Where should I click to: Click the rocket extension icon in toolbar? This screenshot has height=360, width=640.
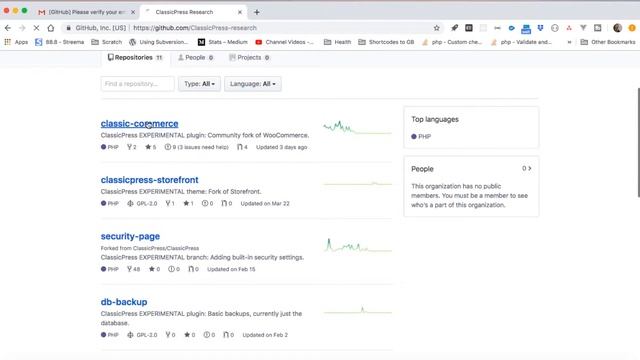[x=454, y=28]
